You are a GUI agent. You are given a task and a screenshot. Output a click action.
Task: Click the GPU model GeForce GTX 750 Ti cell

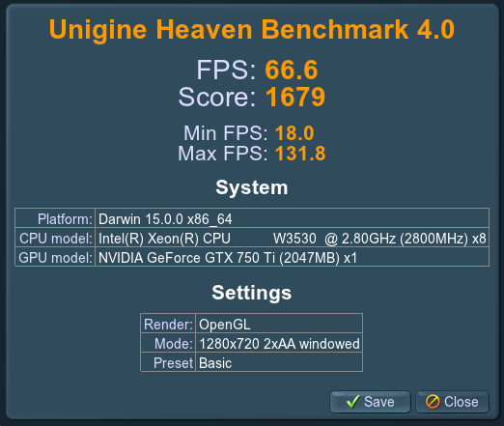tap(293, 258)
